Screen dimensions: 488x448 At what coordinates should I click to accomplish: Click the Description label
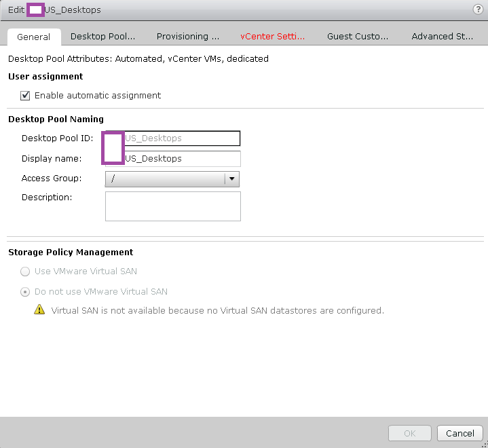47,198
